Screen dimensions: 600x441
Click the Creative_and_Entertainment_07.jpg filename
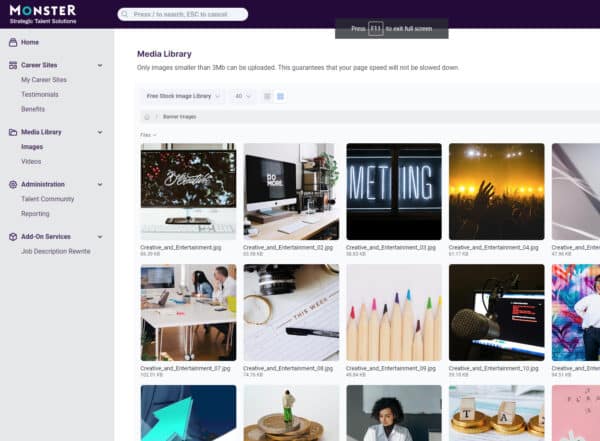click(x=185, y=368)
